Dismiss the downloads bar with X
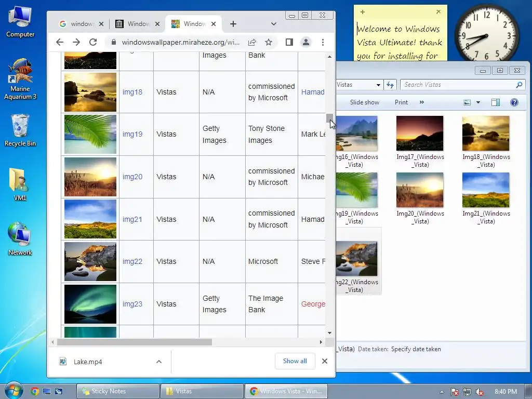Screen dimensions: 532x399 click(325, 361)
